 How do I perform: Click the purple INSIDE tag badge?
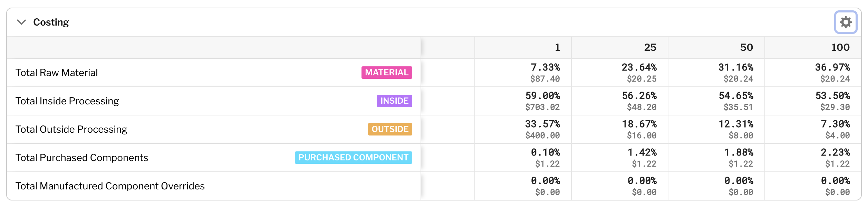point(394,101)
